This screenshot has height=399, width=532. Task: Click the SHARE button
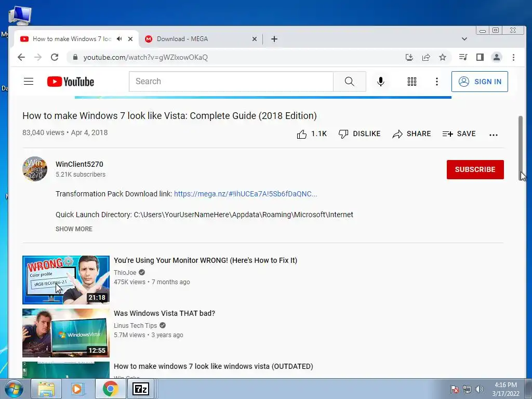coord(411,134)
